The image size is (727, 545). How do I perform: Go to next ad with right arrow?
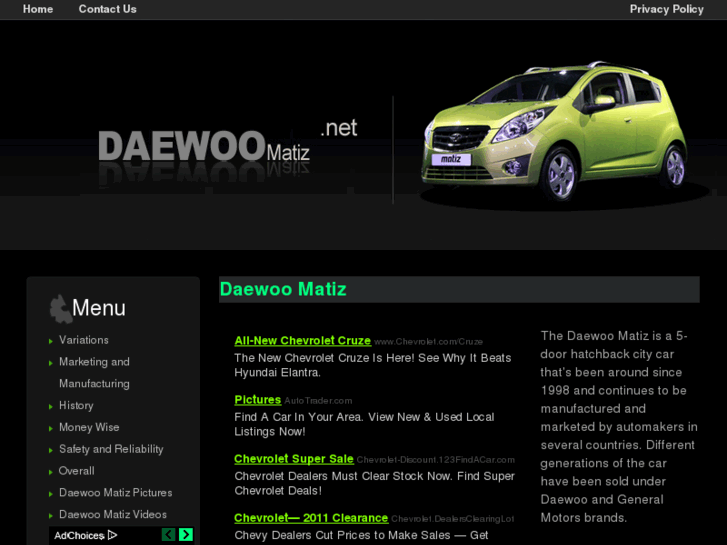[186, 535]
